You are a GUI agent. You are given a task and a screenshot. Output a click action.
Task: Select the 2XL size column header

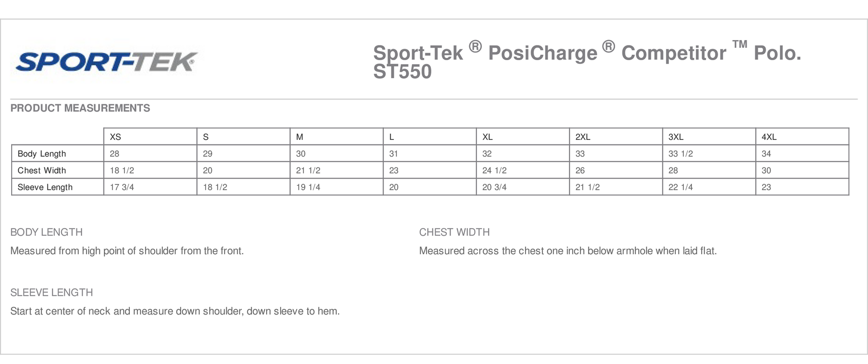pos(583,137)
